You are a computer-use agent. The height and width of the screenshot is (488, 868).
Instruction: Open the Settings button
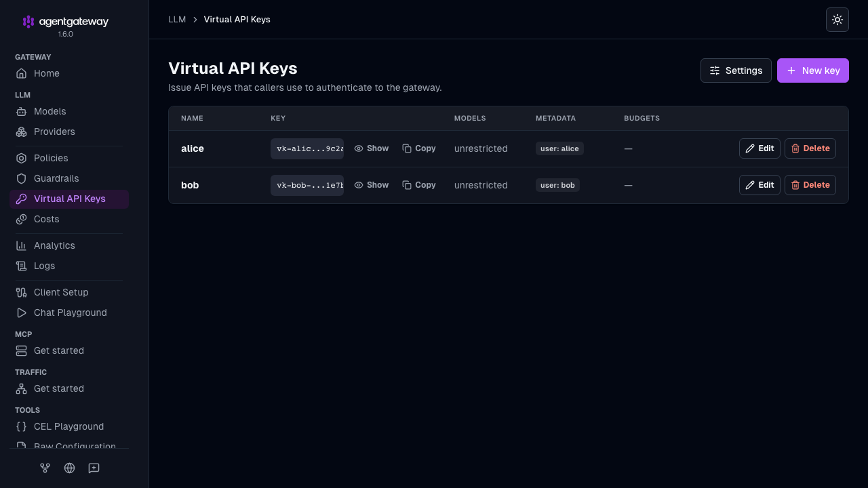tap(736, 70)
